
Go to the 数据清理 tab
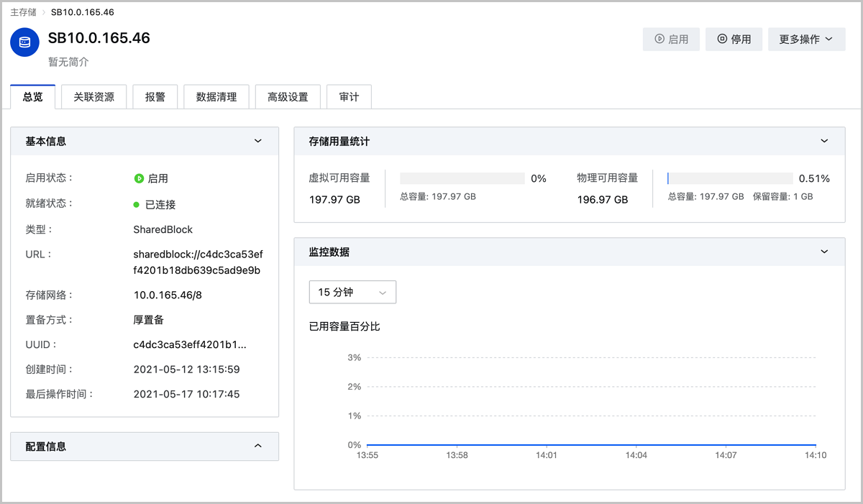tap(216, 97)
